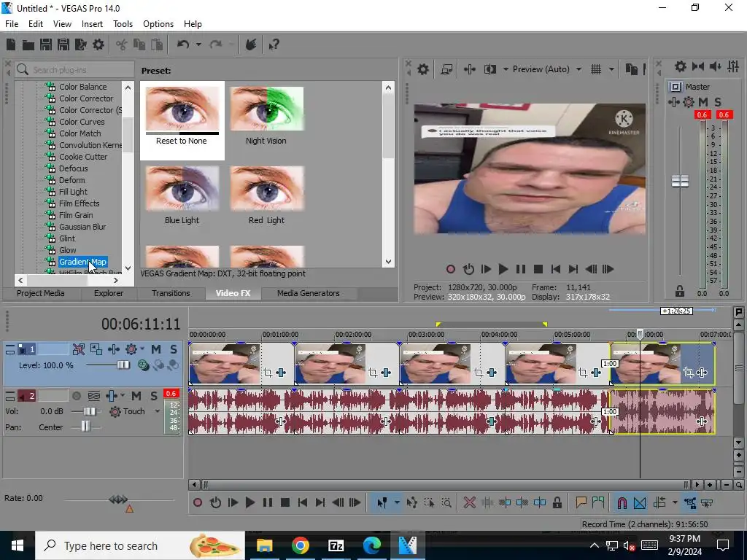
Task: Create a new project with the New icon
Action: (11, 44)
